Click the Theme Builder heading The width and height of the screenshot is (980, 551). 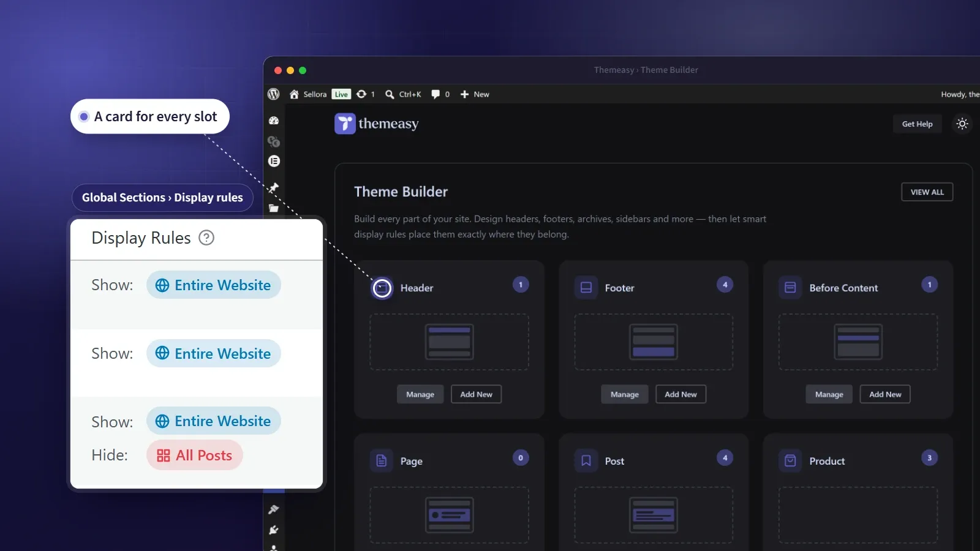click(401, 192)
